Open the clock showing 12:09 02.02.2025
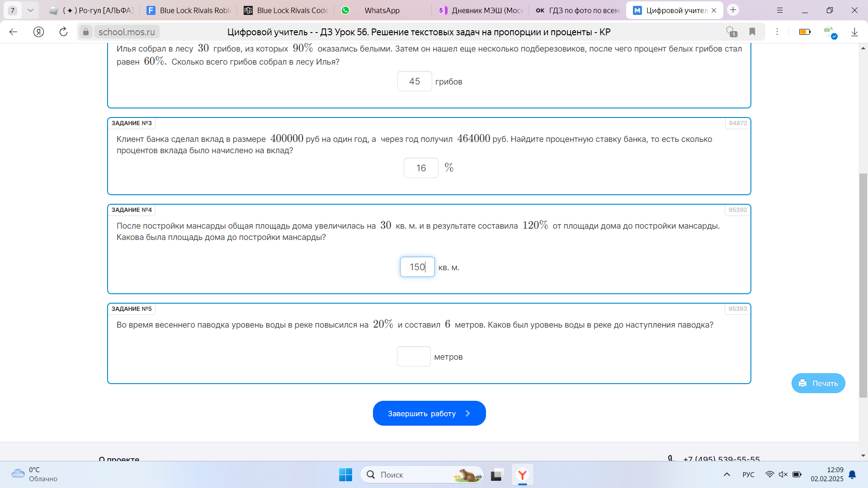The image size is (868, 488). pos(827,474)
